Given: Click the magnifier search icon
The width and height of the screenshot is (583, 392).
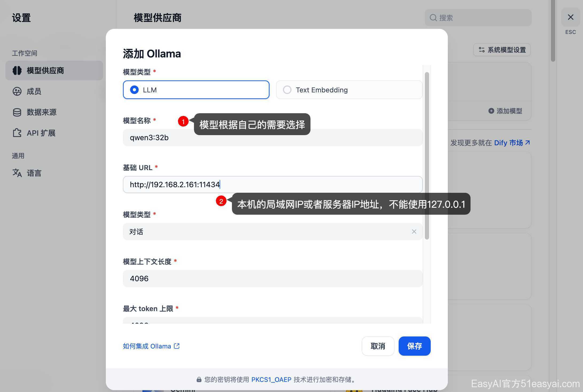Looking at the screenshot, I should pyautogui.click(x=433, y=18).
